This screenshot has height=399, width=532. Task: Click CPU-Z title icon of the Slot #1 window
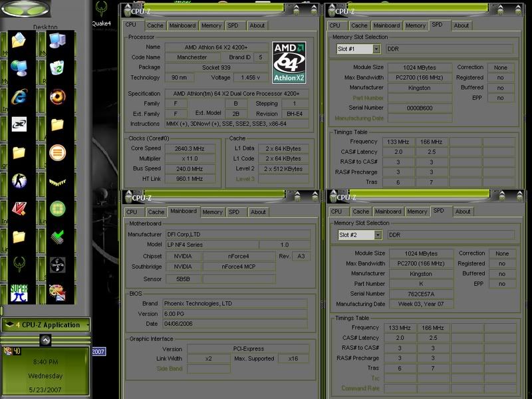(331, 11)
